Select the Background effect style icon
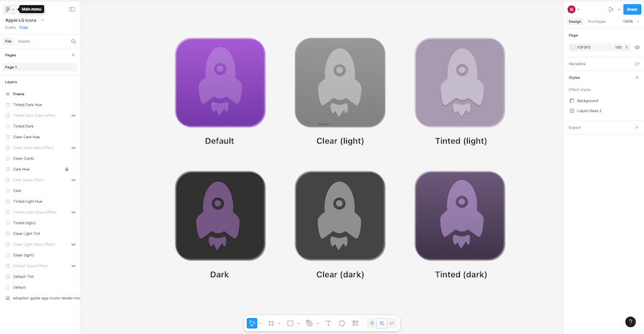 click(572, 101)
